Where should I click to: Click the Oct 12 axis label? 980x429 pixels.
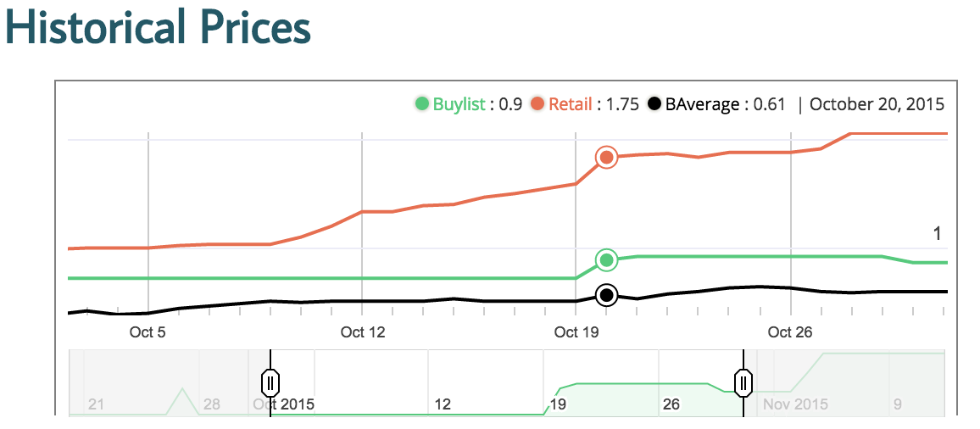(363, 332)
